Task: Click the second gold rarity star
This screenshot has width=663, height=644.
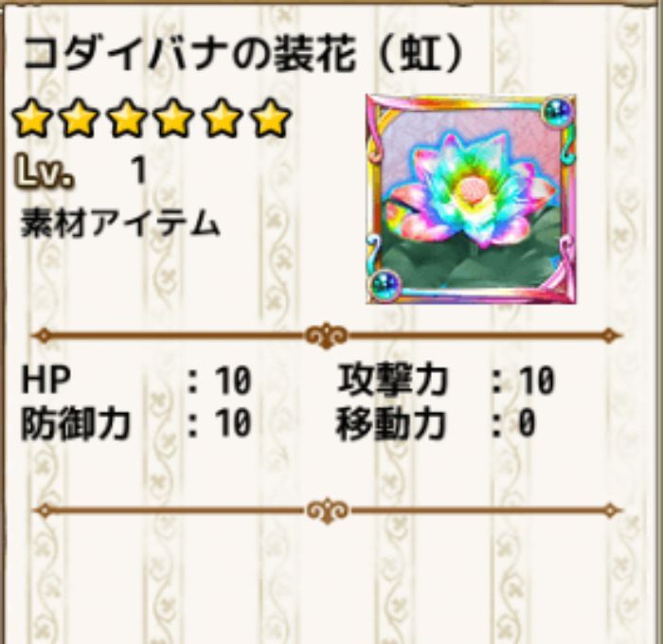Action: point(80,117)
